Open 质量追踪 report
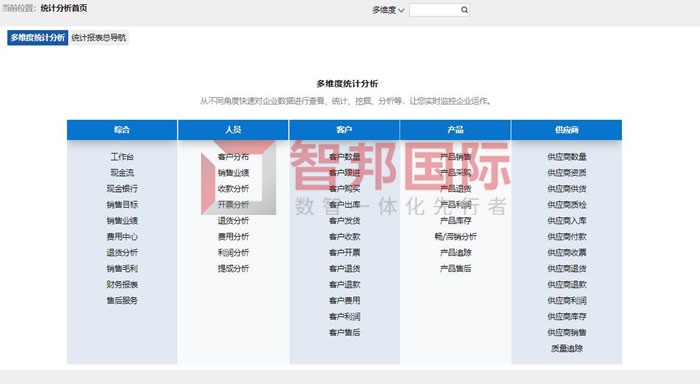This screenshot has width=700, height=384. [x=567, y=348]
